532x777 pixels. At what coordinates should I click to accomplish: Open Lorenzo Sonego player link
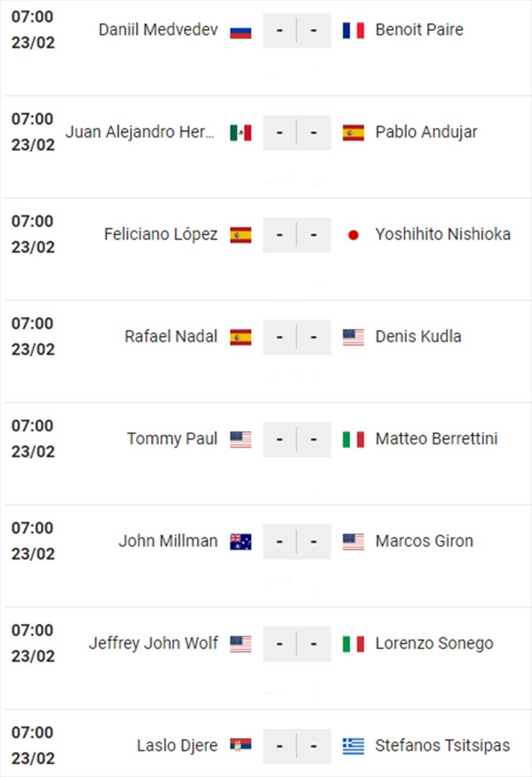[x=434, y=643]
